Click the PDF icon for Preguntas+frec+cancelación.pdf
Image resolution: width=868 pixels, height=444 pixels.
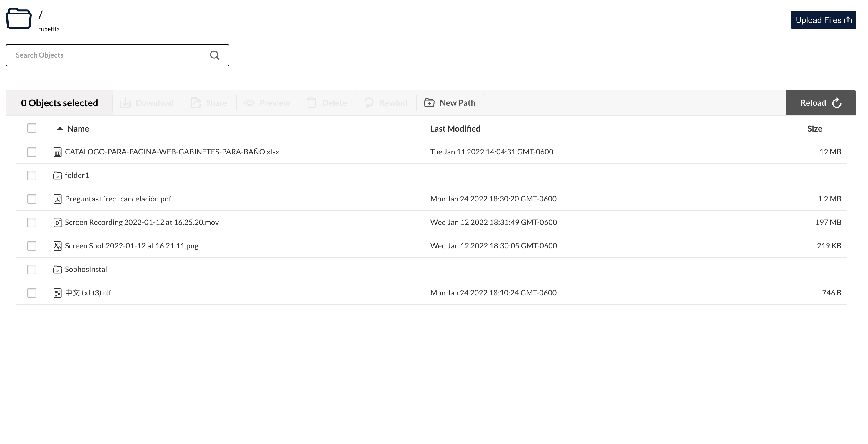tap(57, 199)
